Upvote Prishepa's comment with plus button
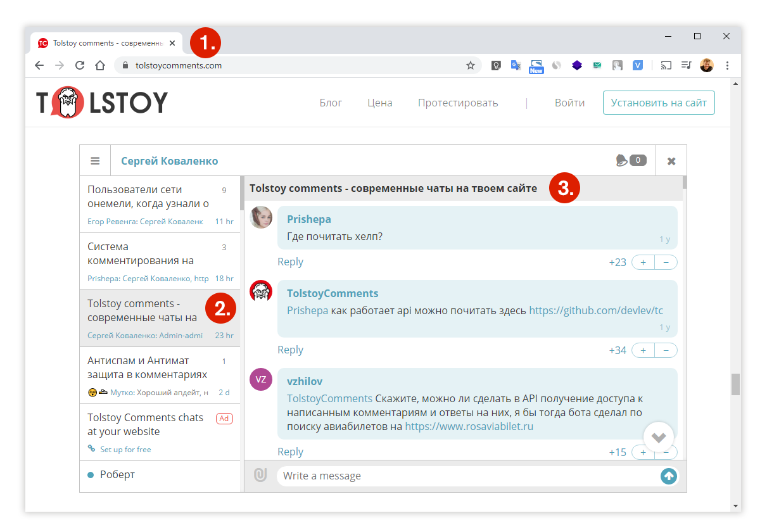 pos(643,262)
